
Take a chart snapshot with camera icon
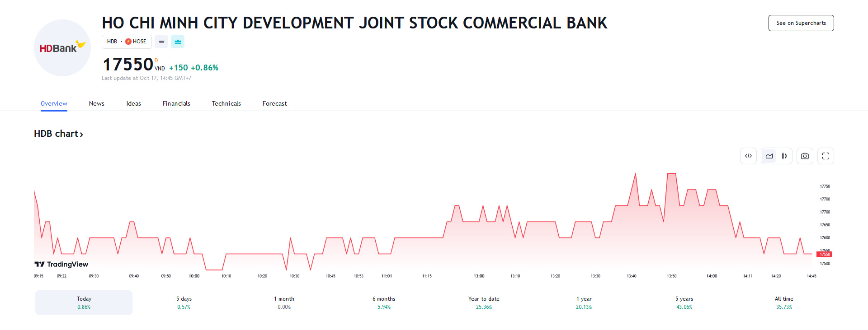pos(805,156)
